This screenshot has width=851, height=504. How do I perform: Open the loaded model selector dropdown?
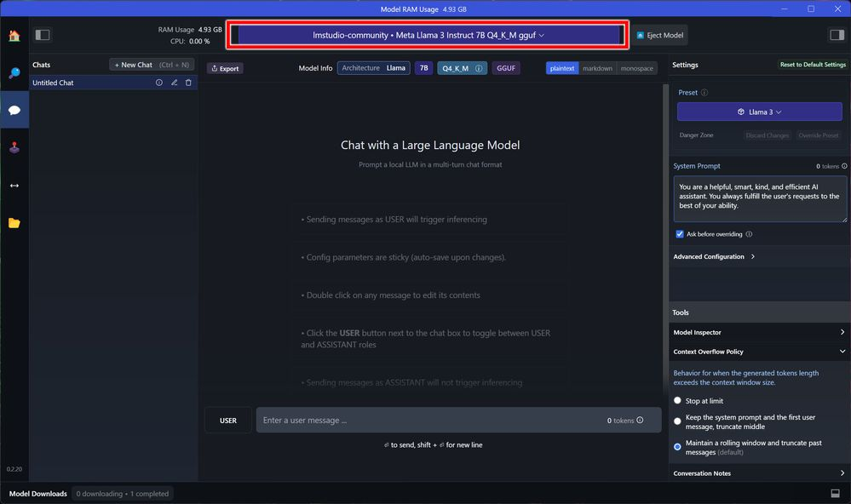coord(428,35)
